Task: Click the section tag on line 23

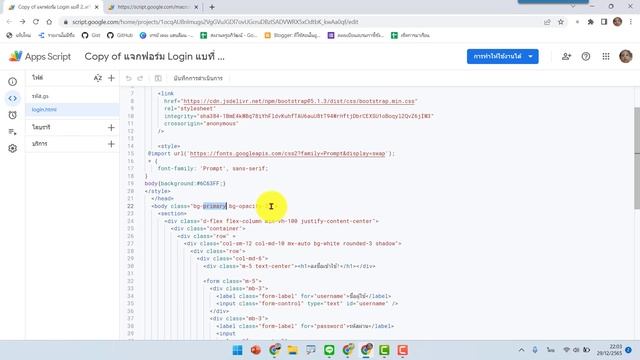Action: click(x=172, y=213)
